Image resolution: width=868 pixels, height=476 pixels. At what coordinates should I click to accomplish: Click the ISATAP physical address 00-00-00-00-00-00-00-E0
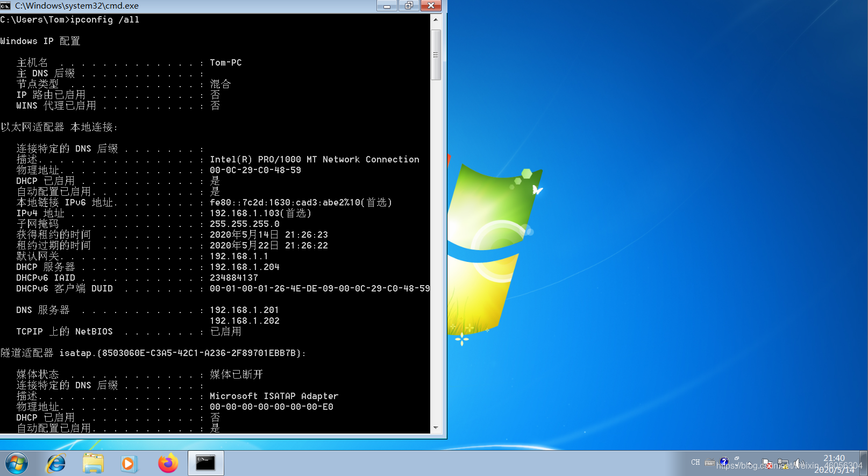(x=272, y=407)
